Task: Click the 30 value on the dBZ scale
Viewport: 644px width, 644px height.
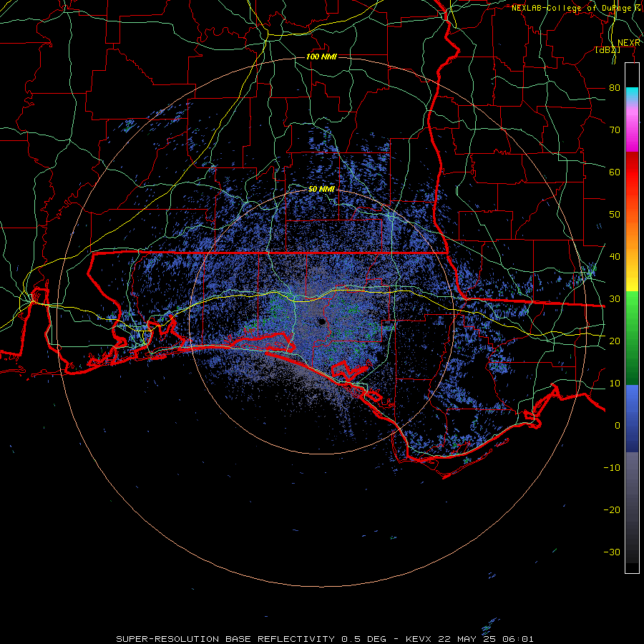Action: click(x=615, y=299)
